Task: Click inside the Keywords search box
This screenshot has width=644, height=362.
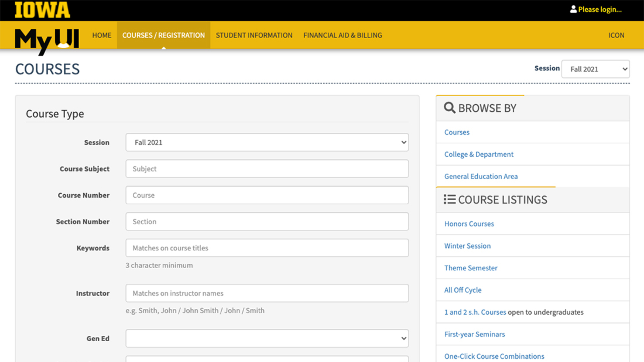Action: [x=267, y=248]
